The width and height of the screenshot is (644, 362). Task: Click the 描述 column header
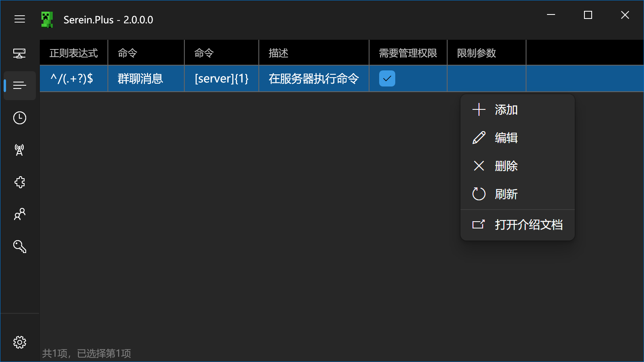tap(314, 53)
